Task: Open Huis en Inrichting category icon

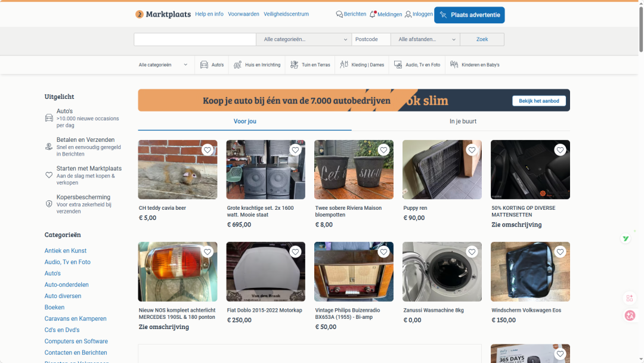Action: [238, 65]
